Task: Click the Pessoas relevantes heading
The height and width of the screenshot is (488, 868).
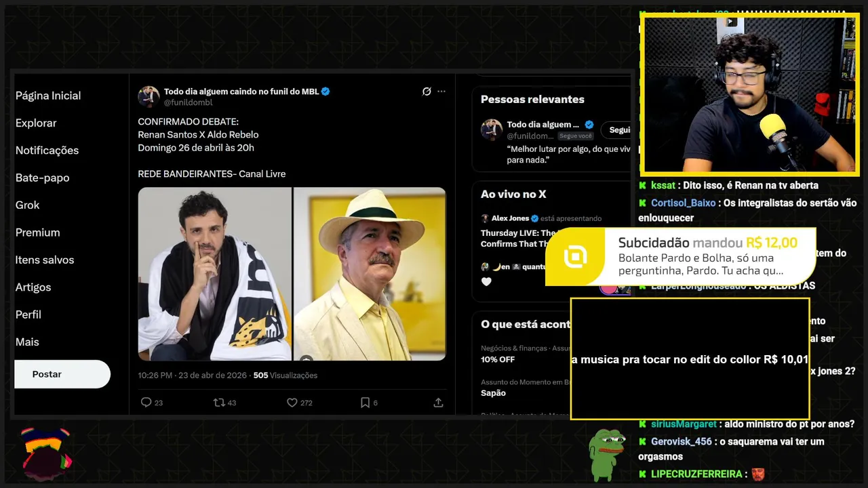Action: [532, 99]
